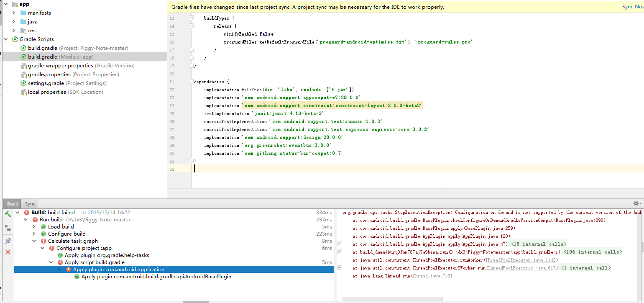644x303 pixels.
Task: Click the folded <18 internal calls> text
Action: click(539, 244)
